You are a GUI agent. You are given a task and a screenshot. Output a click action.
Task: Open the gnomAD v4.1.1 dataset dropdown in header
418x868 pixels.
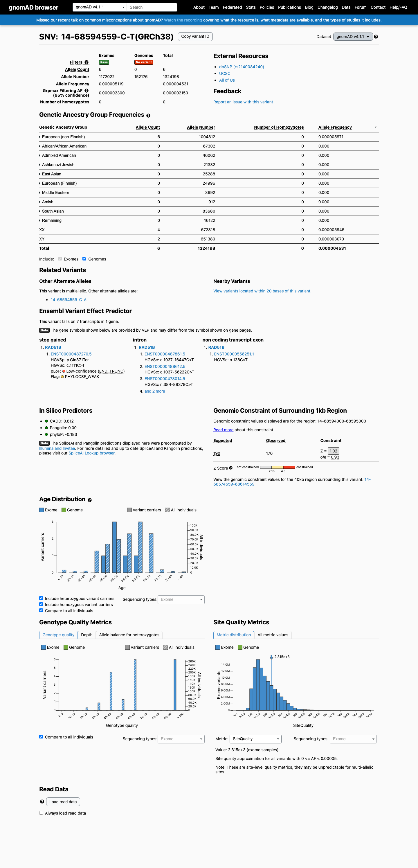tap(100, 7)
